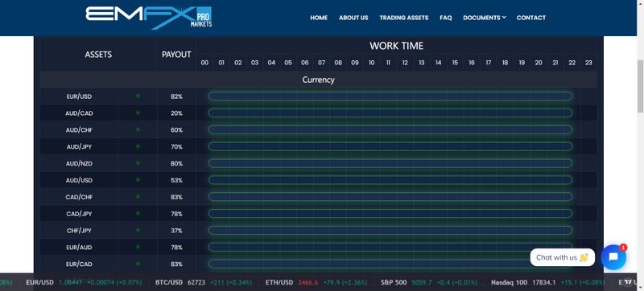644x291 pixels.
Task: Click the green status dot for EUR/CAD
Action: coord(138,264)
